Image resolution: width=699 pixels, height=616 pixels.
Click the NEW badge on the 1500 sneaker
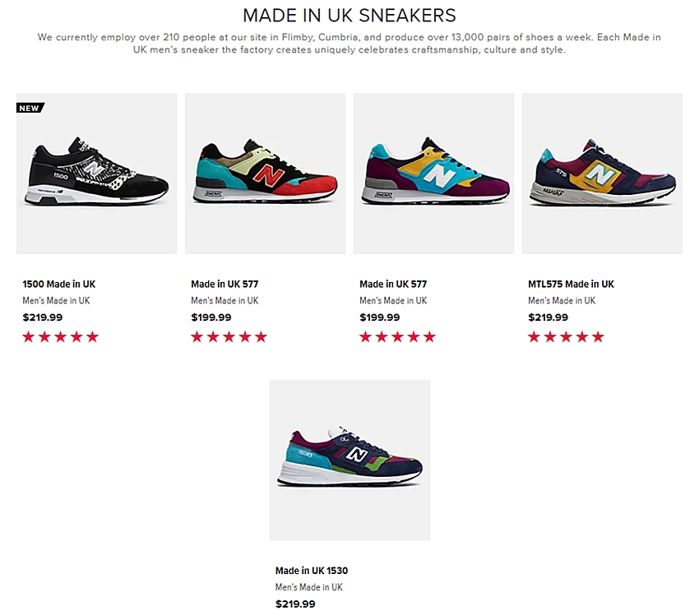pos(30,108)
